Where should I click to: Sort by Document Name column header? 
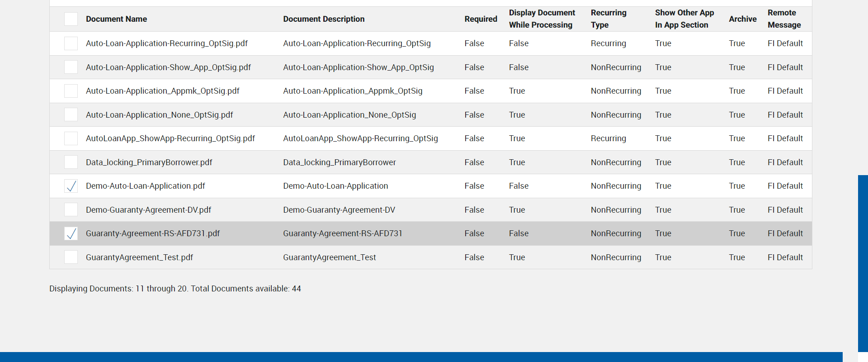(116, 19)
